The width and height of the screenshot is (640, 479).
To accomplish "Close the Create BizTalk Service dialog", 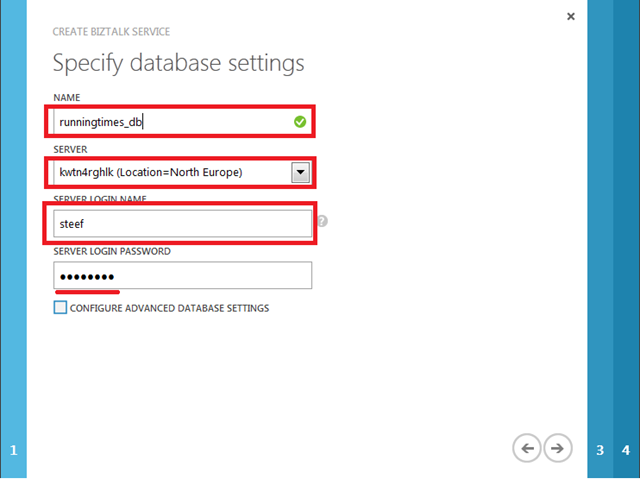I will 571,16.
